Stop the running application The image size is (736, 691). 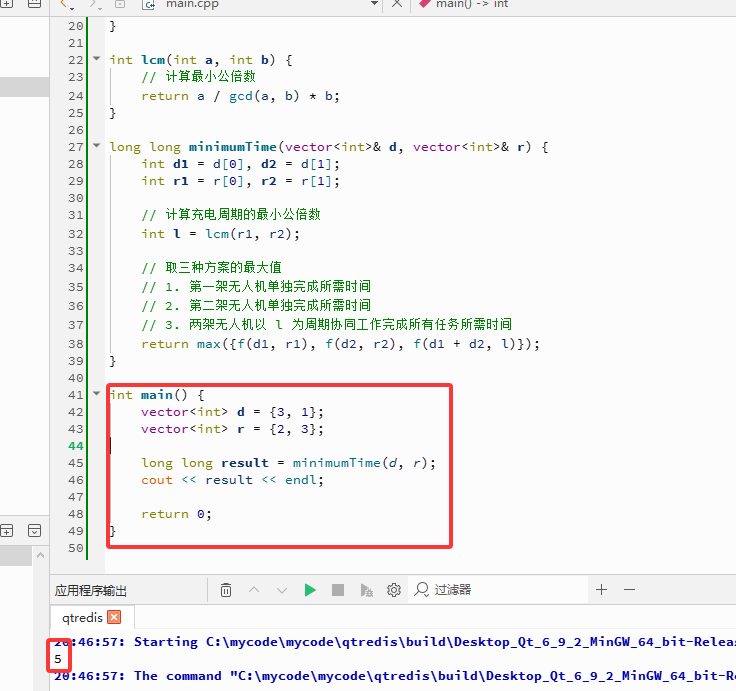(338, 590)
